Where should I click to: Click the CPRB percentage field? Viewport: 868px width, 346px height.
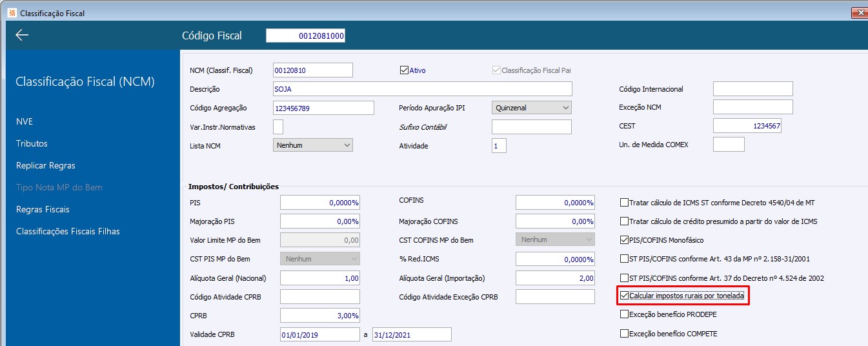click(320, 316)
